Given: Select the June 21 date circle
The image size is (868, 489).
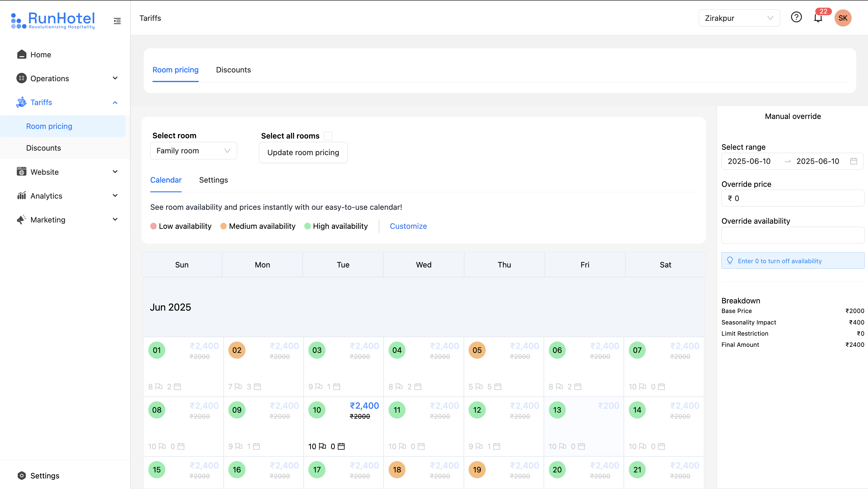Looking at the screenshot, I should tap(637, 469).
